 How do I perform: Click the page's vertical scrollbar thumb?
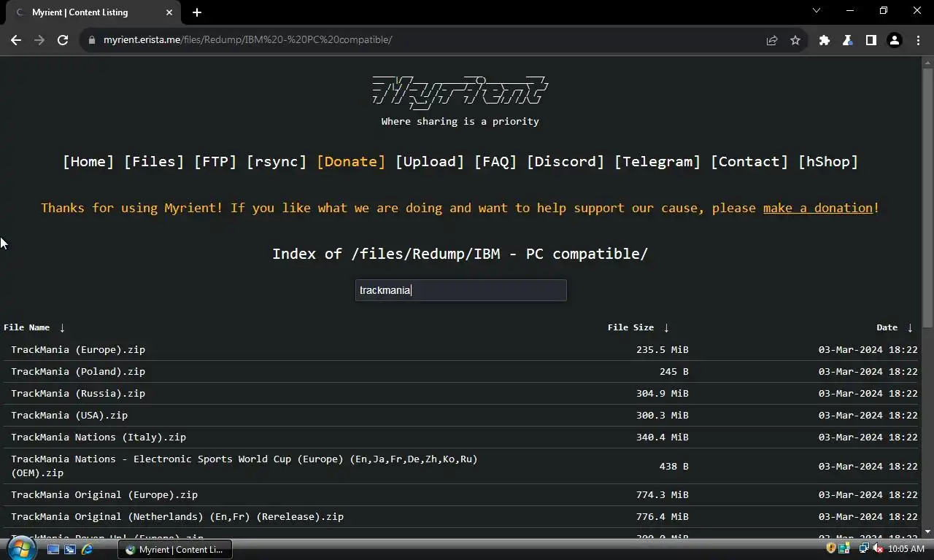click(x=927, y=197)
